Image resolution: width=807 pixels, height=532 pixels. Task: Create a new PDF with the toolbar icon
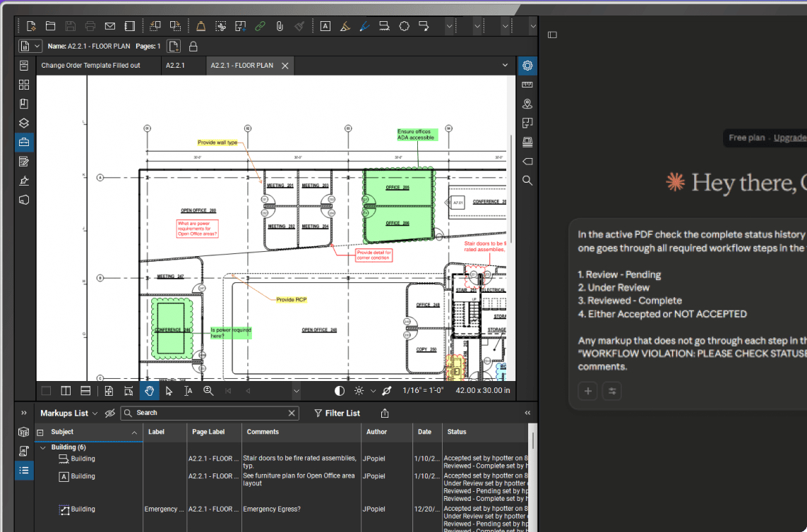31,25
